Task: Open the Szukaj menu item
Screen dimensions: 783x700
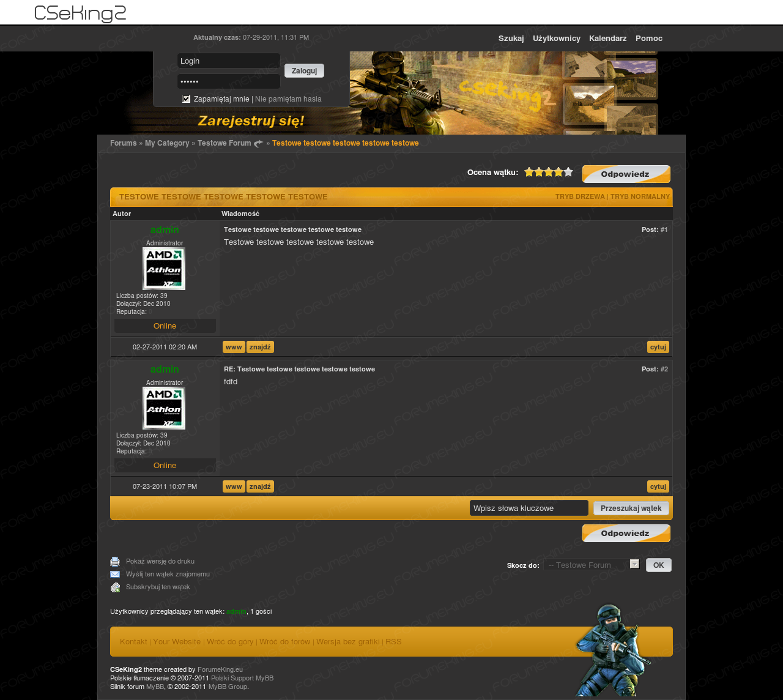Action: pos(511,39)
